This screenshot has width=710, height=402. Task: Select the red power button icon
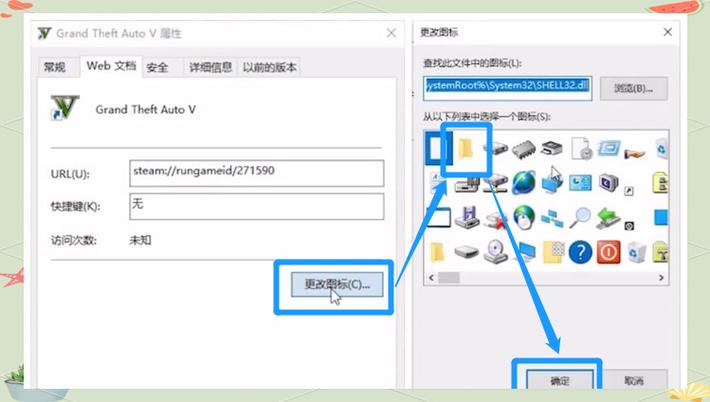pos(609,252)
